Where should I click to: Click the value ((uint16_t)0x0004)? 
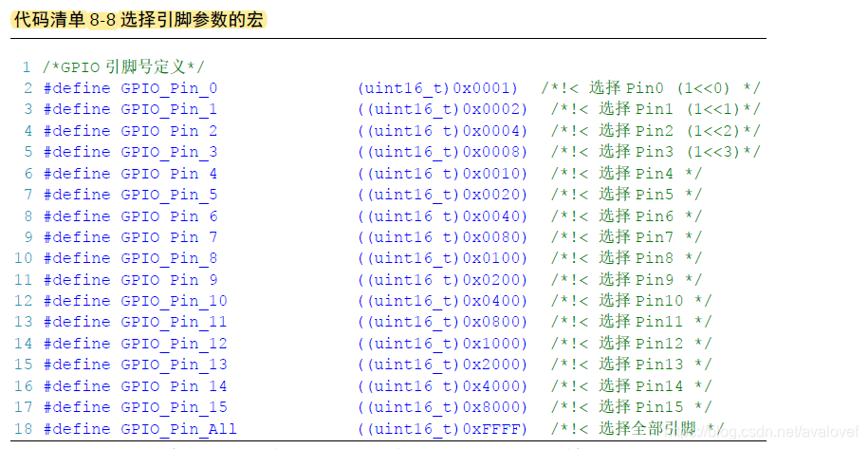click(443, 131)
